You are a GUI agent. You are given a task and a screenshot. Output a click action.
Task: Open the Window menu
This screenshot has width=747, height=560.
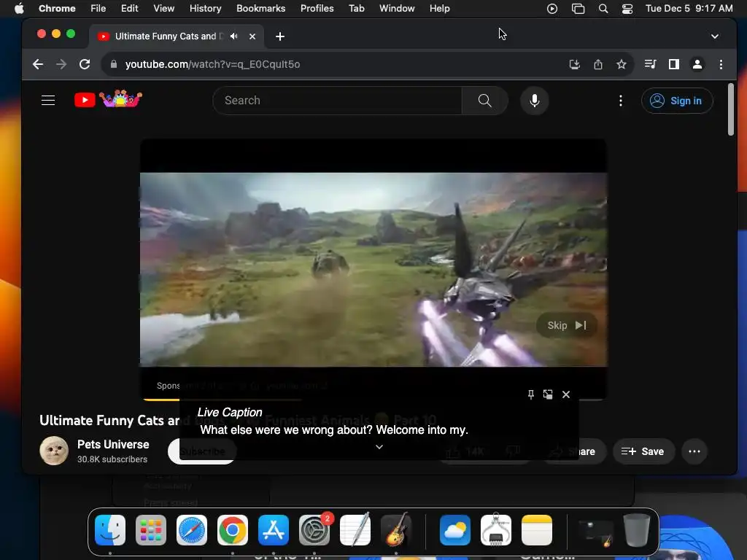coord(397,8)
